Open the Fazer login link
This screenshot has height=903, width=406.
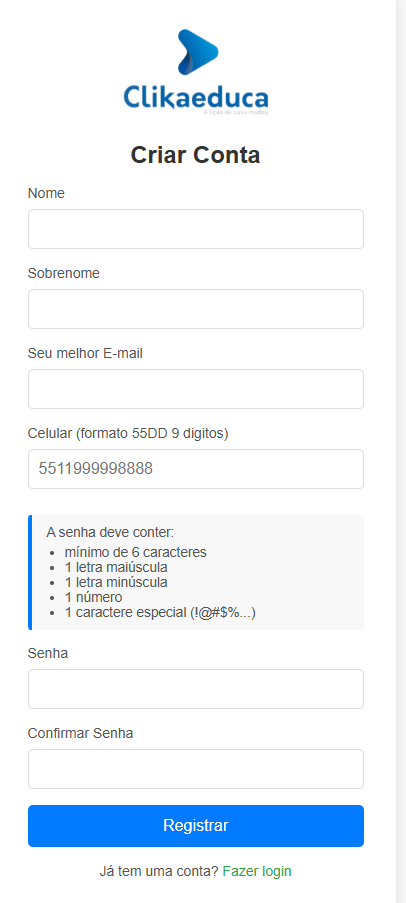point(257,871)
